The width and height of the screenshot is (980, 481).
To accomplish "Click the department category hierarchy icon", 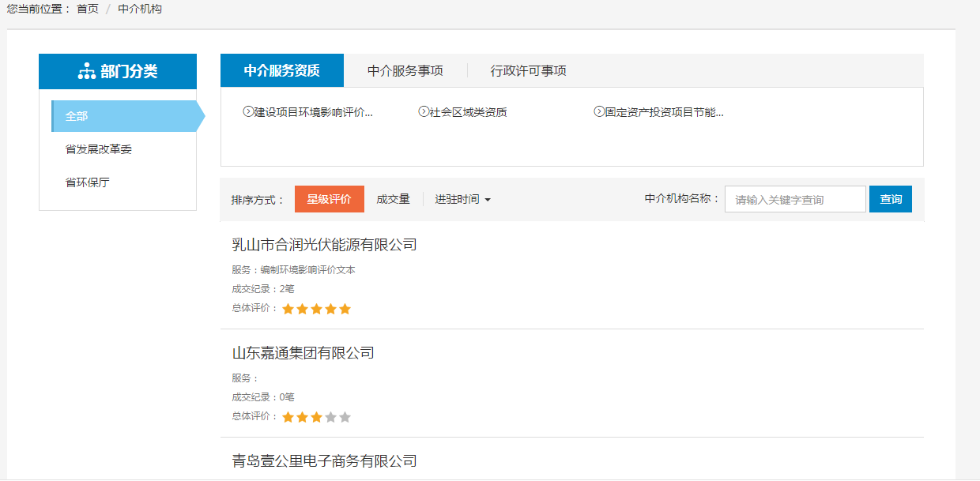I will pyautogui.click(x=86, y=72).
